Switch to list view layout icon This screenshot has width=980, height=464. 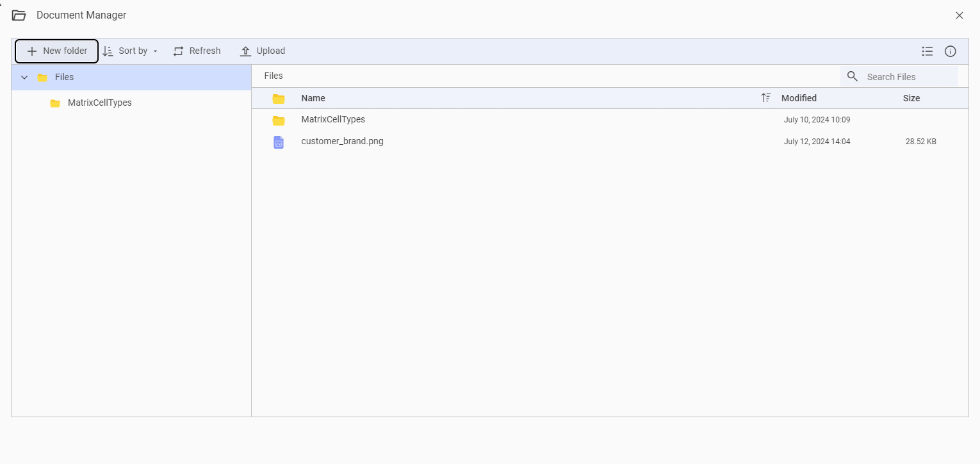click(x=927, y=51)
